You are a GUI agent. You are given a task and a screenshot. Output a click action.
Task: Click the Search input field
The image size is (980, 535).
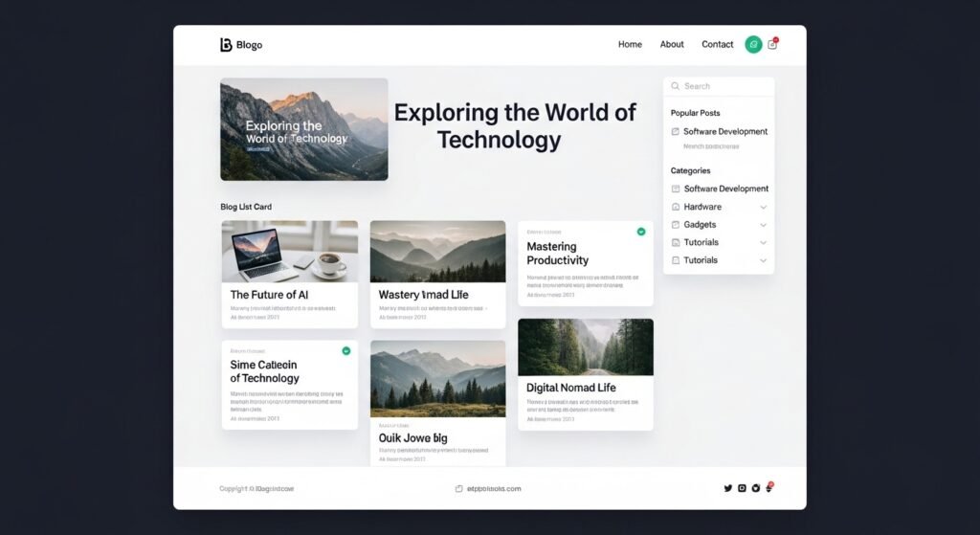tap(725, 86)
